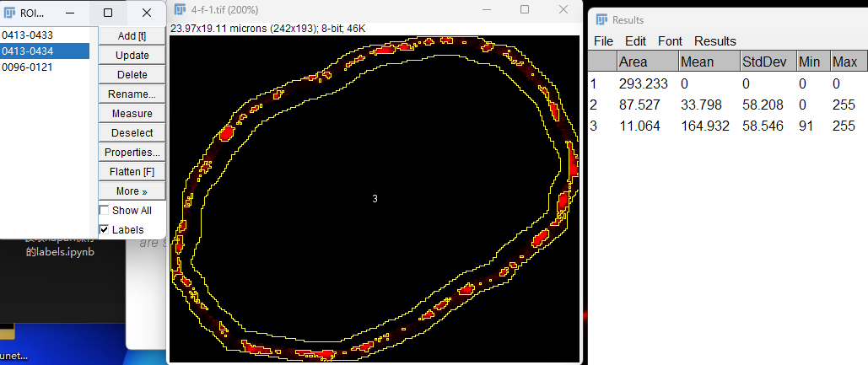Expand the More » options button
The height and width of the screenshot is (365, 868).
[x=132, y=191]
